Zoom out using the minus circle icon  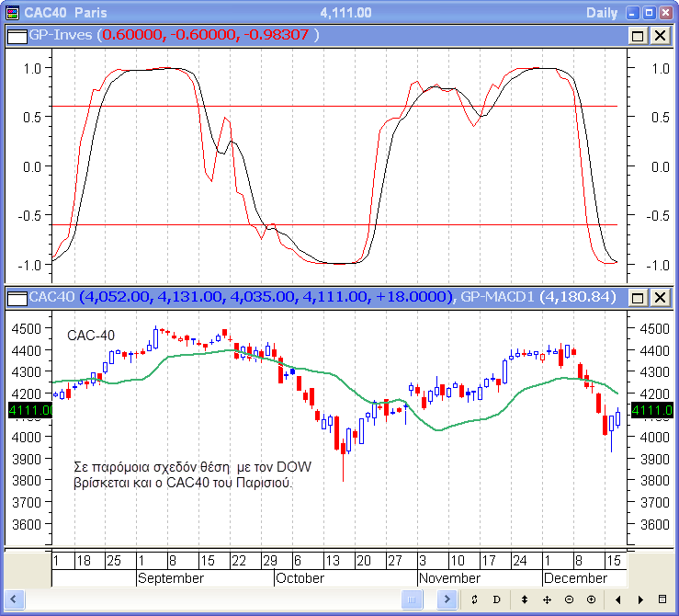coord(570,600)
